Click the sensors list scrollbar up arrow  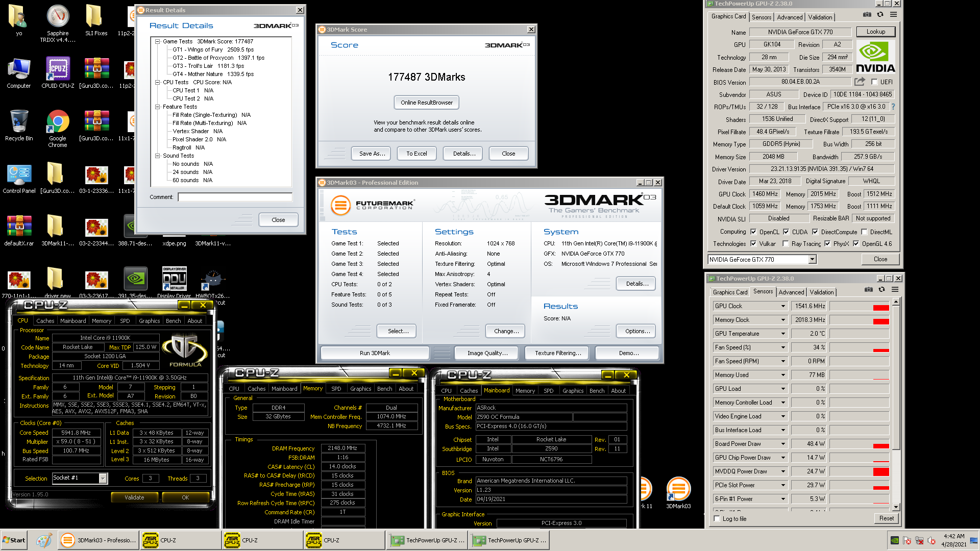point(896,302)
